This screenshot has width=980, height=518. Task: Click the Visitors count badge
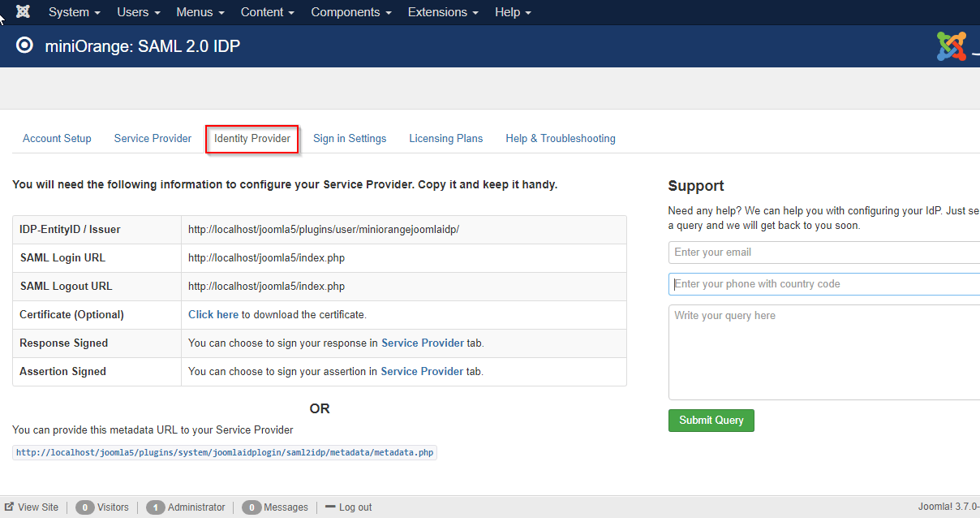84,507
